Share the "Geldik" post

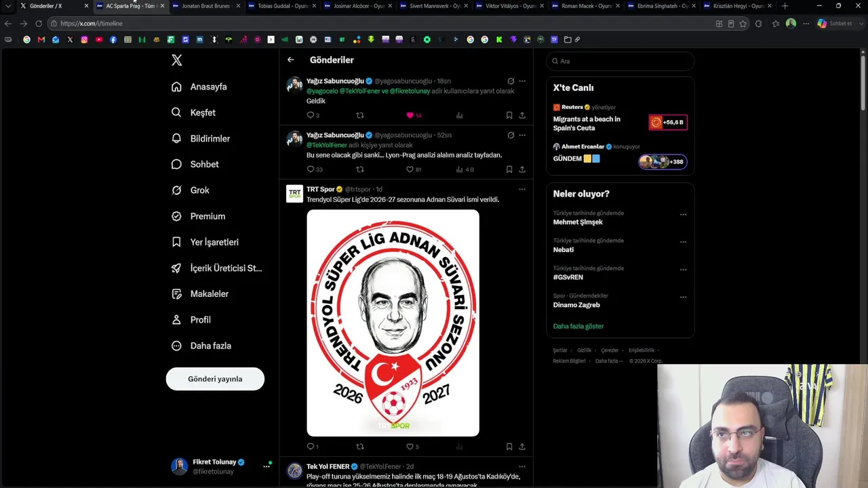522,115
